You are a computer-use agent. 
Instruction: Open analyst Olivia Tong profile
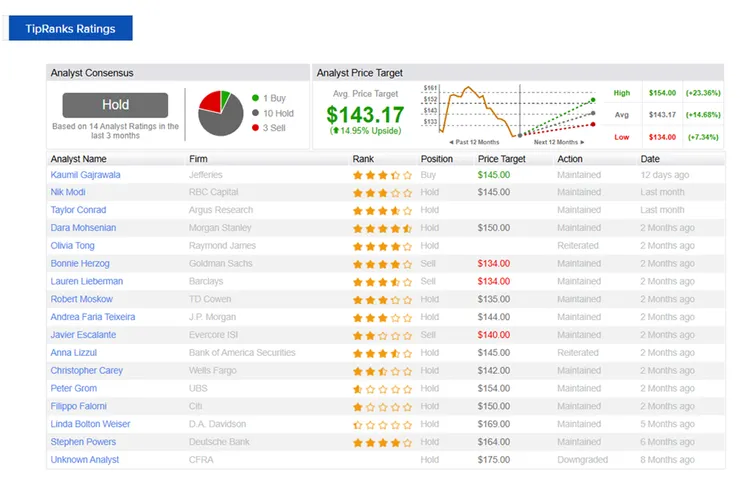[72, 246]
